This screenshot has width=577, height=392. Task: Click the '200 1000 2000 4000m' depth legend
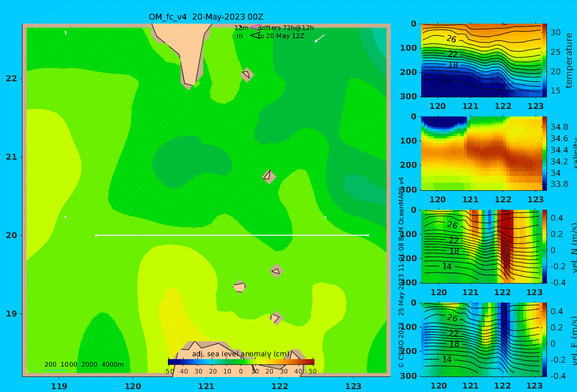pos(84,364)
